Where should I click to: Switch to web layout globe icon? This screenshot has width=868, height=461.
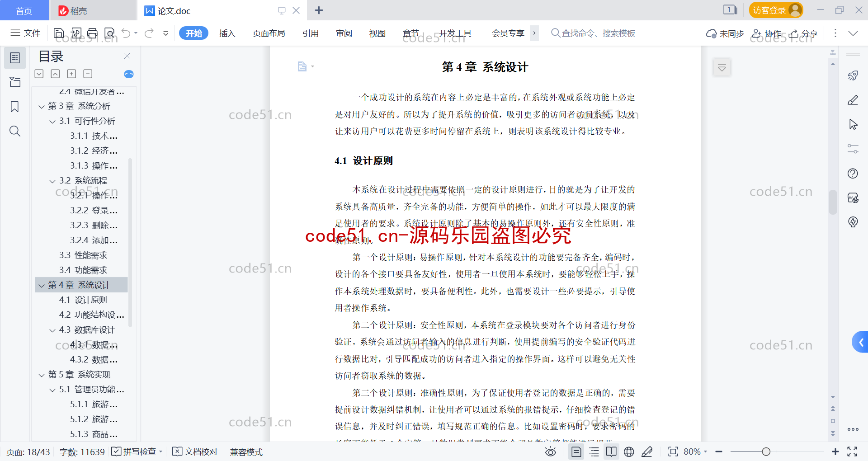pos(629,452)
